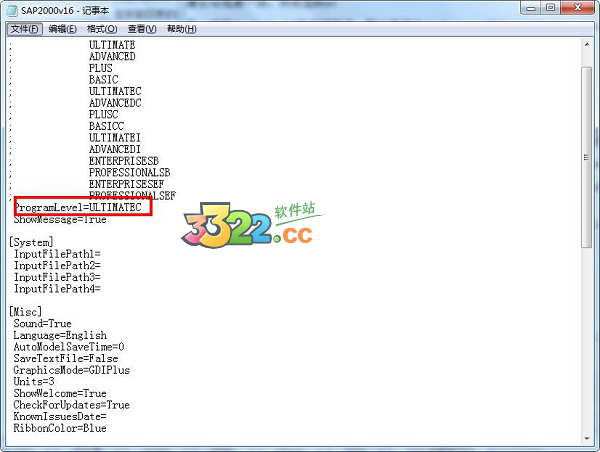The width and height of the screenshot is (600, 452).
Task: Click the commented BASIC option line
Action: [103, 80]
